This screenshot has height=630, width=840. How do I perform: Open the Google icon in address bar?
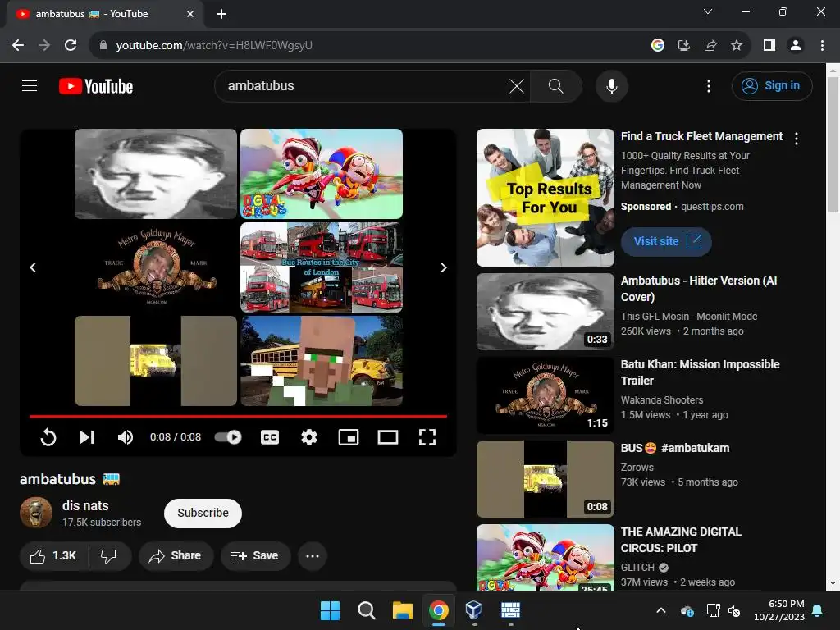click(x=658, y=46)
